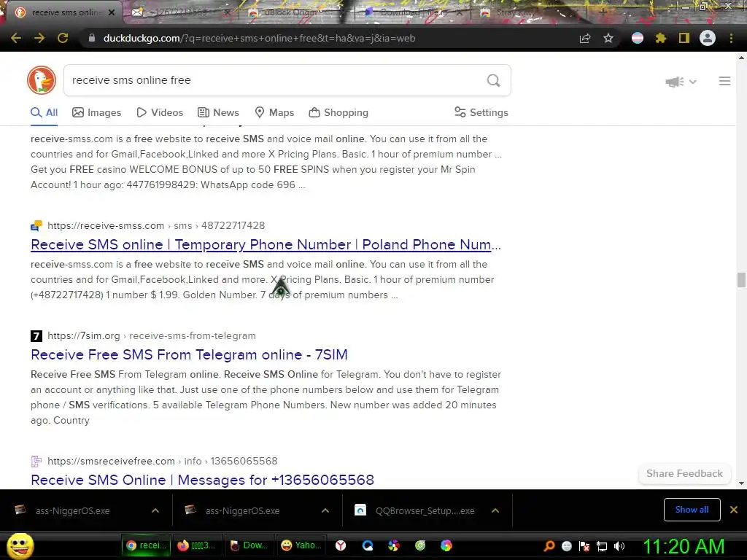Click the orange magnifier tray icon

pos(549,546)
